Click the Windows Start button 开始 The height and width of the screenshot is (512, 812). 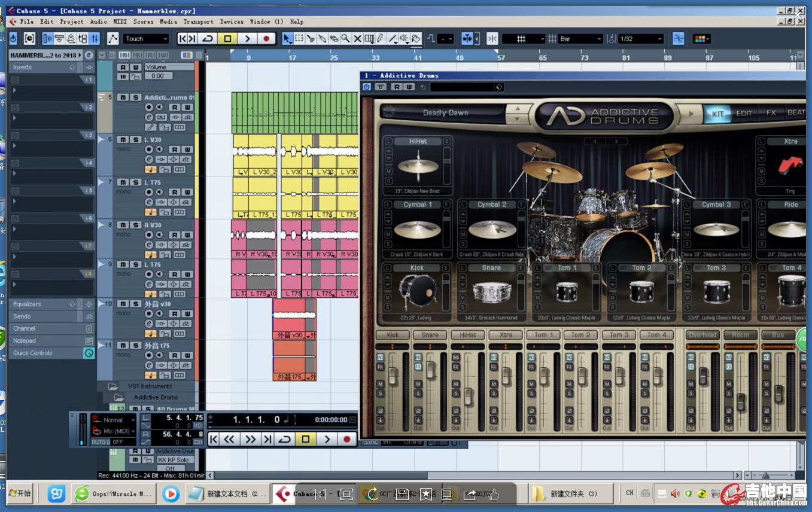[x=20, y=493]
